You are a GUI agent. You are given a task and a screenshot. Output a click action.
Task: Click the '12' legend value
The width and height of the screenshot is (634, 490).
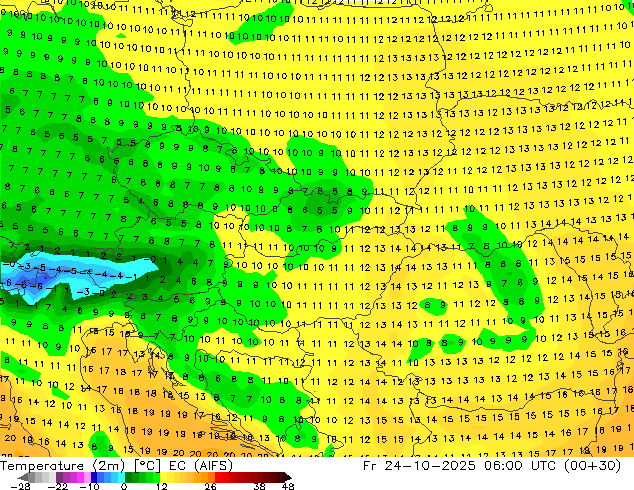click(162, 486)
